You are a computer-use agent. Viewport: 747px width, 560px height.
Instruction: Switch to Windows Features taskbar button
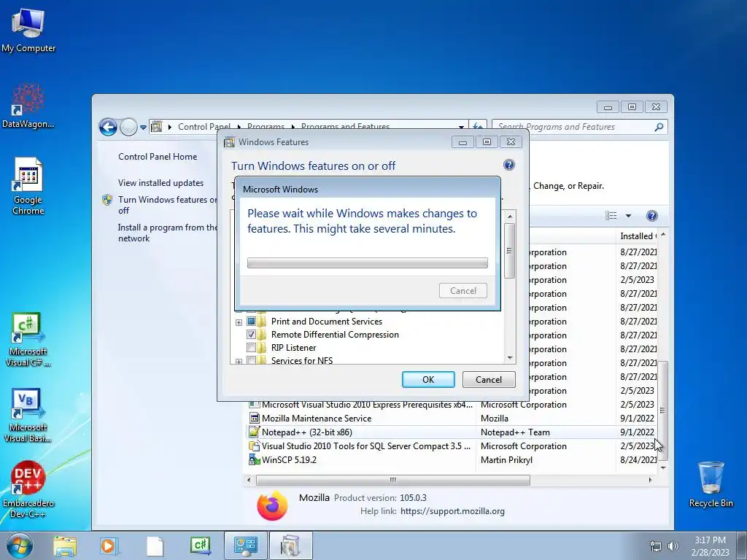point(290,545)
